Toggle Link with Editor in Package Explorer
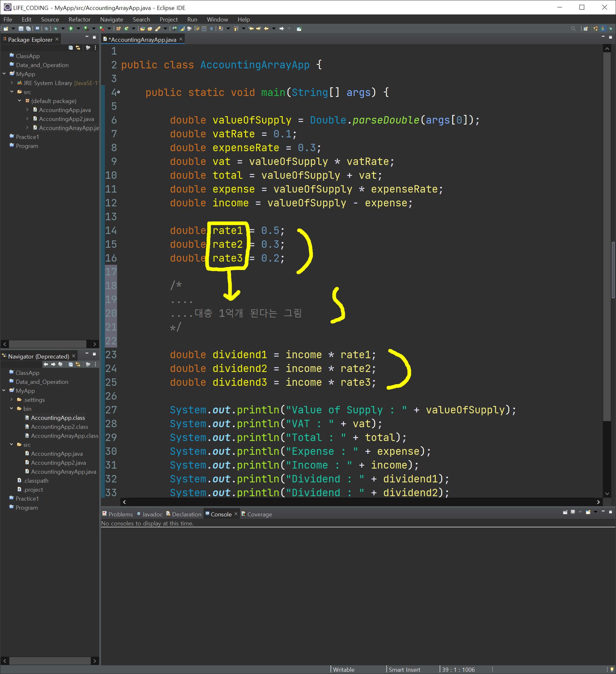This screenshot has height=674, width=616. [78, 48]
